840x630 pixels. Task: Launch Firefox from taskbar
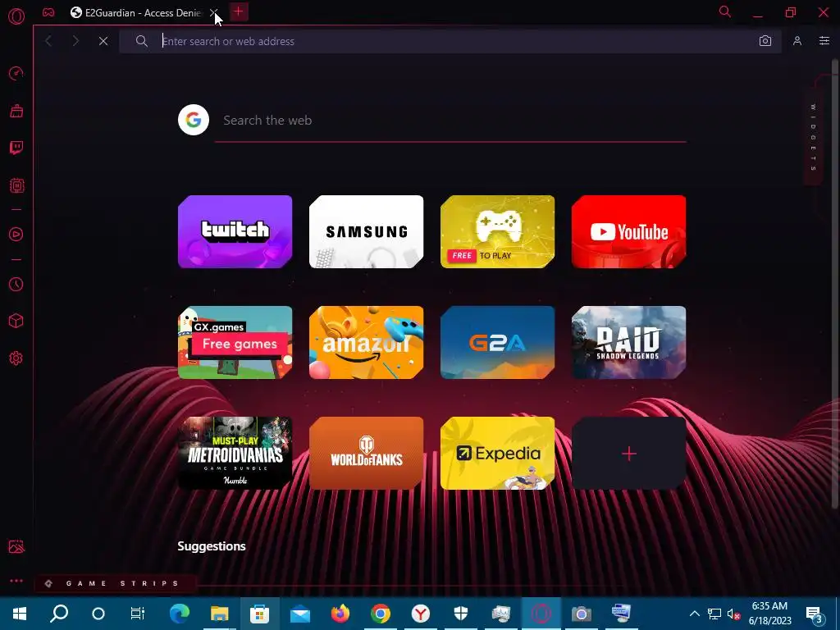point(340,614)
